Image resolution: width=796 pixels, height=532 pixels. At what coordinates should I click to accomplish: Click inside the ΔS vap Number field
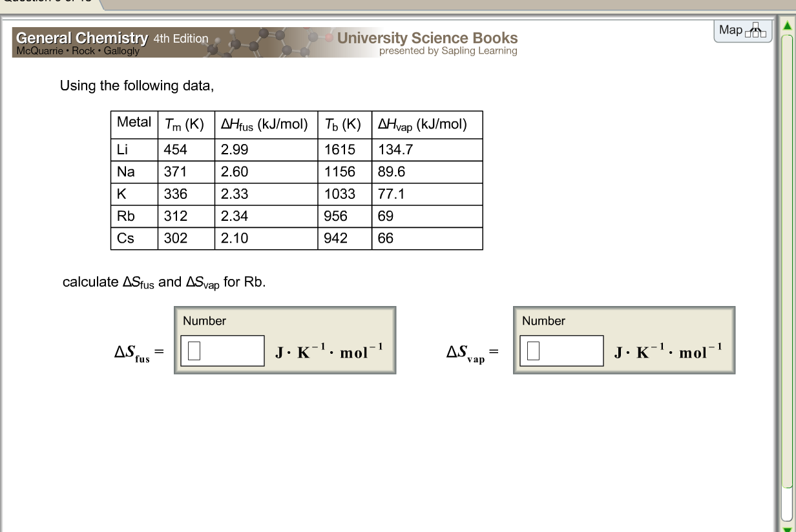[x=561, y=350]
